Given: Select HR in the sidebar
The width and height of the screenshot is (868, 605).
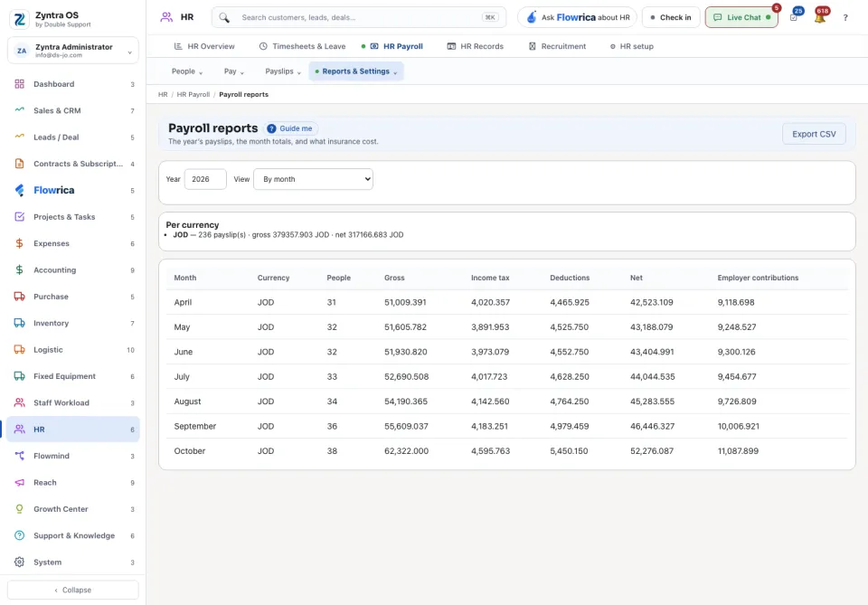Looking at the screenshot, I should [73, 430].
